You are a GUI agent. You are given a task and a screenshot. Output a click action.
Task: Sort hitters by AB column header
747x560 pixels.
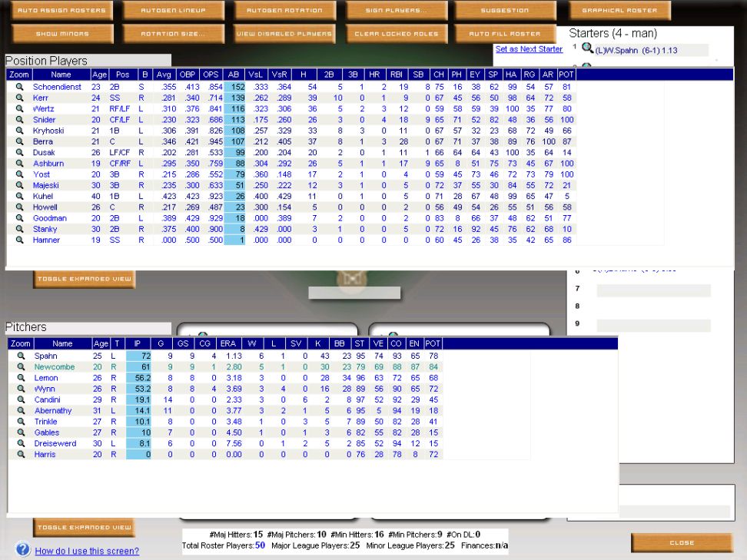click(234, 75)
